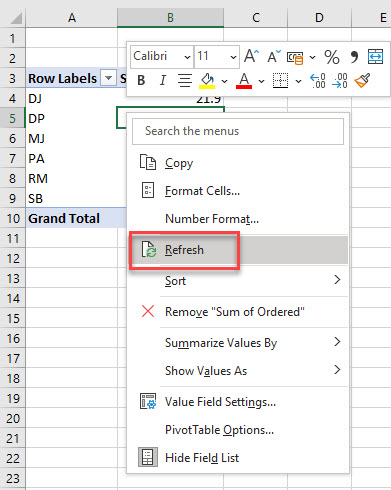The height and width of the screenshot is (490, 391).
Task: Open the Fill Color dropdown arrow
Action: pyautogui.click(x=224, y=81)
